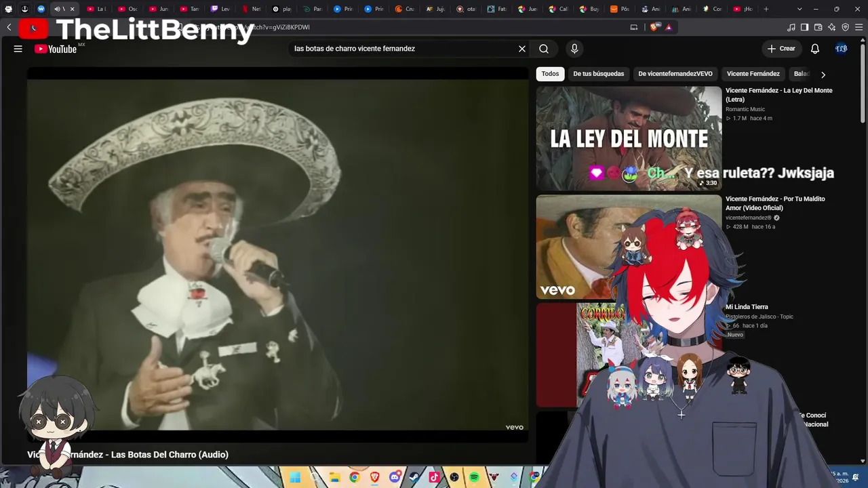This screenshot has width=868, height=488.
Task: Open the Brave main menu icon
Action: click(859, 27)
